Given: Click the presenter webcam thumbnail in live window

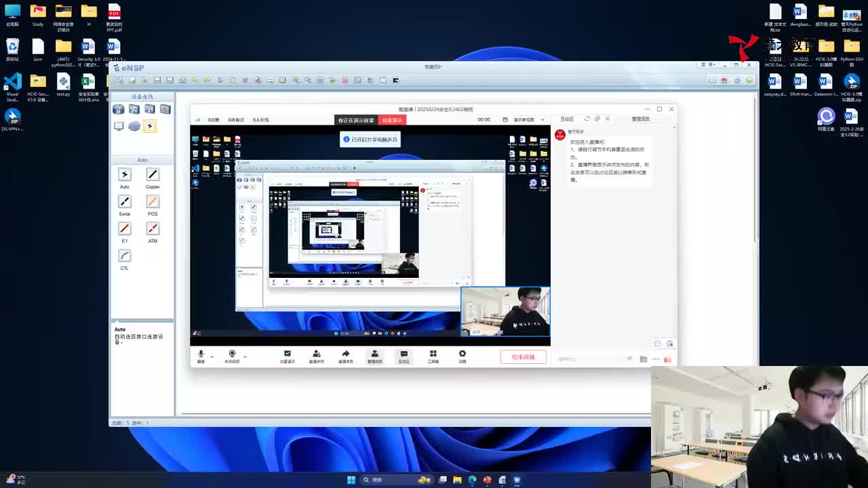Looking at the screenshot, I should (505, 312).
